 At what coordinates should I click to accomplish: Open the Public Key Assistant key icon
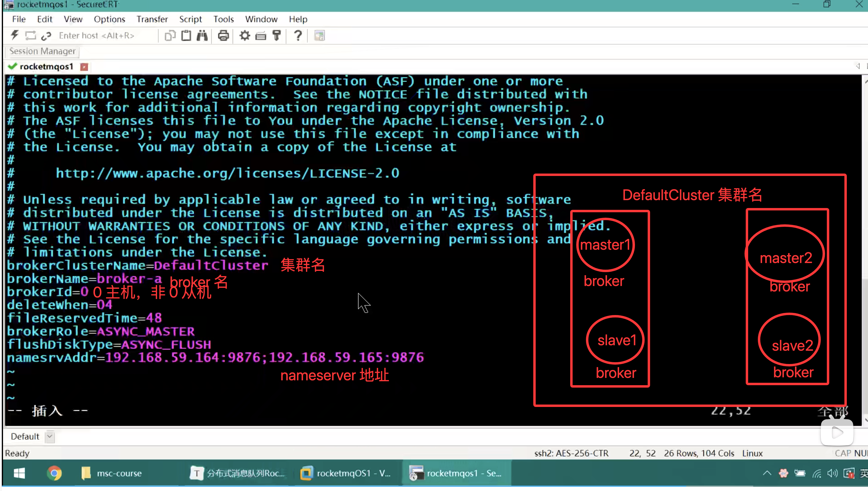coord(277,35)
